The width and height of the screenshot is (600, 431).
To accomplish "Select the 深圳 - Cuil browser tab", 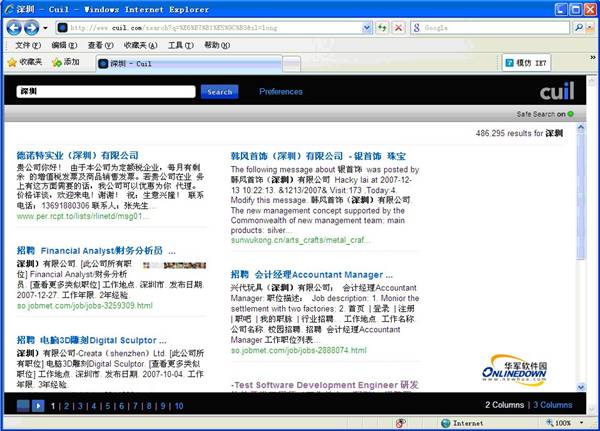I will point(189,64).
